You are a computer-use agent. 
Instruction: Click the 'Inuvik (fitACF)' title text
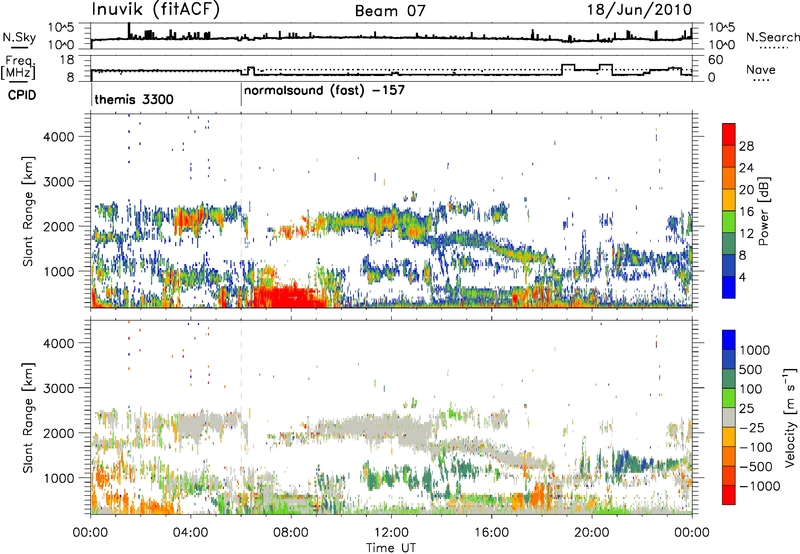(x=155, y=10)
